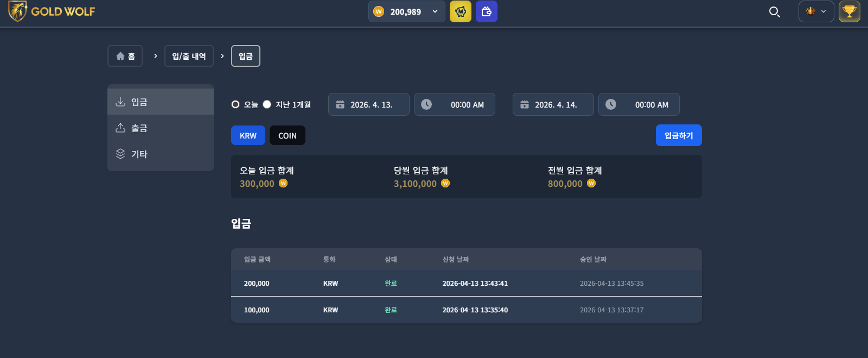
Task: Open the 2026. 4. 14. end date picker
Action: (553, 104)
